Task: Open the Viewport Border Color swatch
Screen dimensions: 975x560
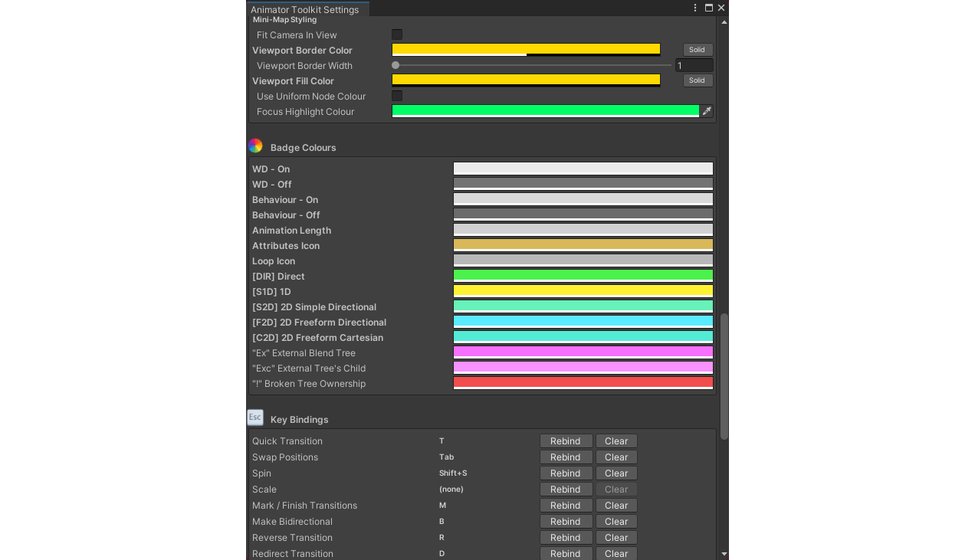Action: click(526, 50)
